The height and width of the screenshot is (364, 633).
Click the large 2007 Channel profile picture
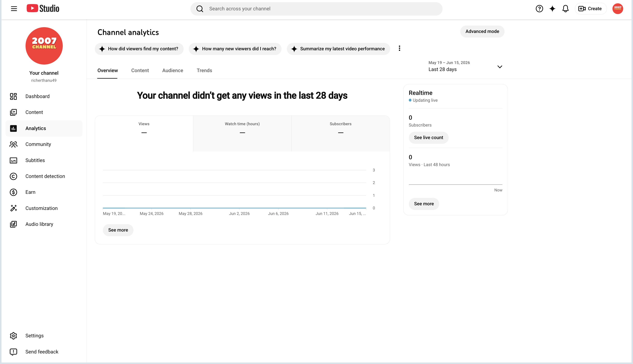(44, 46)
